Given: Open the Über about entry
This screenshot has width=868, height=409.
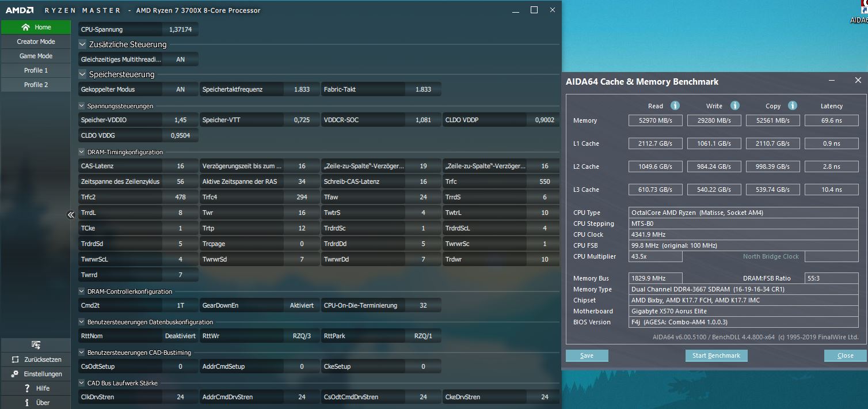Looking at the screenshot, I should click(x=36, y=403).
